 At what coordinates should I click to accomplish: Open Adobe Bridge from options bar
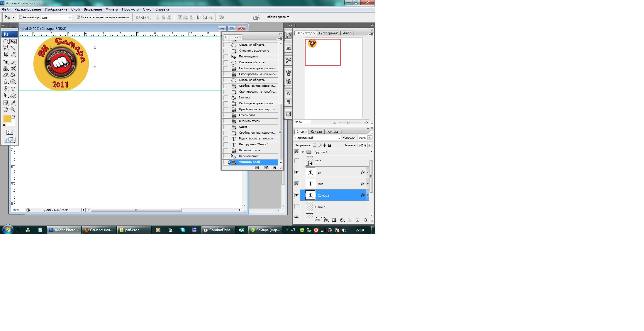(257, 17)
